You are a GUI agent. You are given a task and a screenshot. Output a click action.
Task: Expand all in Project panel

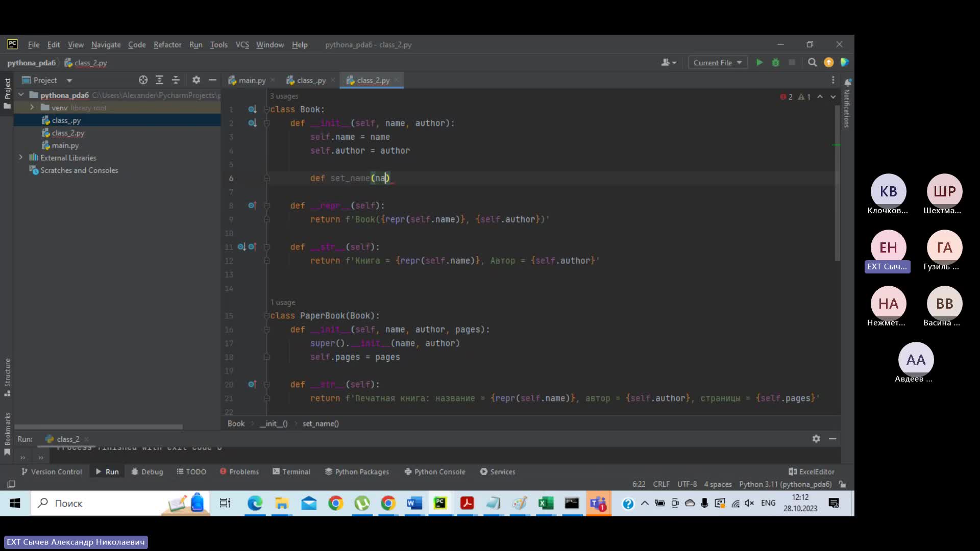point(159,80)
